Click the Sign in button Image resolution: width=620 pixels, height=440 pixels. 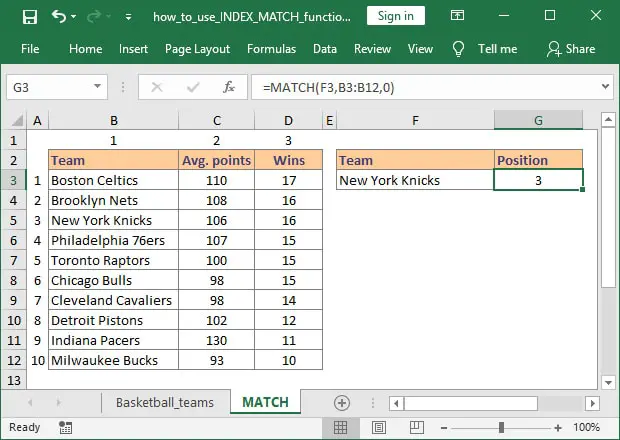[x=396, y=16]
